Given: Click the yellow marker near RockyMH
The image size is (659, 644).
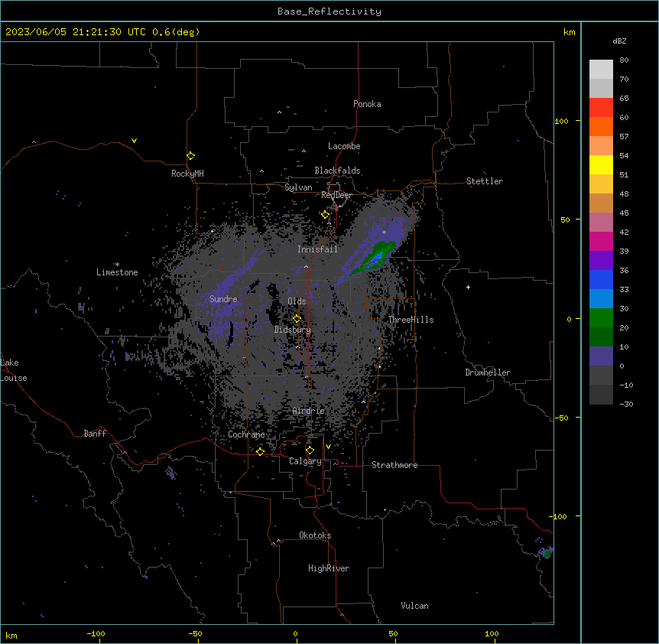Looking at the screenshot, I should click(x=190, y=155).
